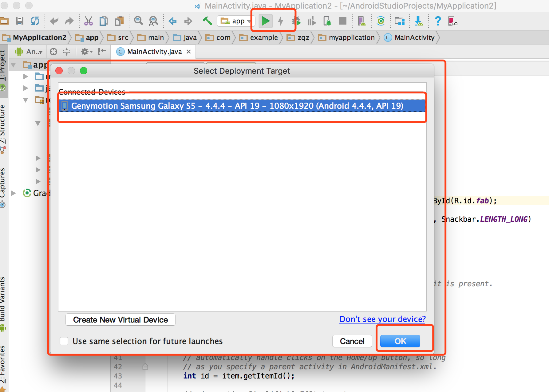Select the app module tree item
The width and height of the screenshot is (549, 392).
coord(35,65)
